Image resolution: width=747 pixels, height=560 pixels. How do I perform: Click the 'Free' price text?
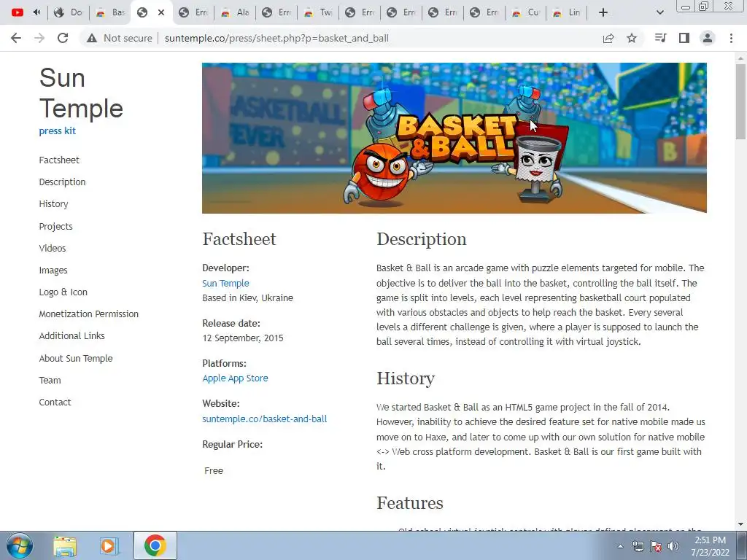coord(214,470)
